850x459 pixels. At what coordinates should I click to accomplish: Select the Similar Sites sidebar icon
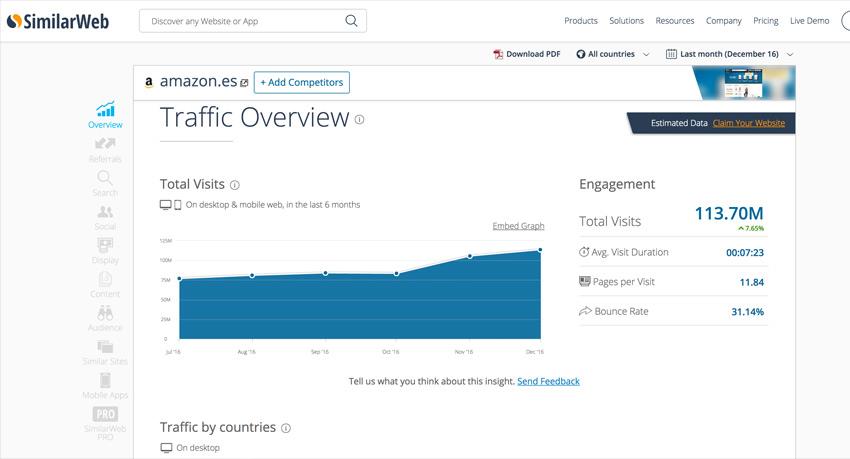[105, 346]
